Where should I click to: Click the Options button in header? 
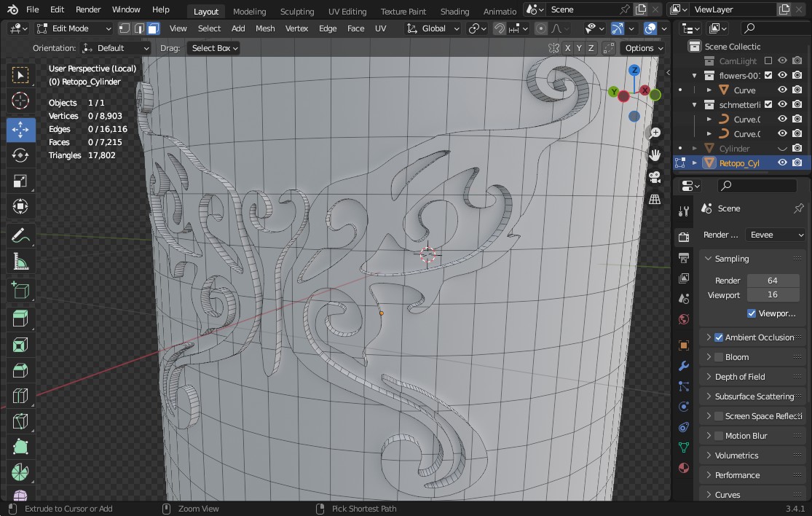pos(643,48)
